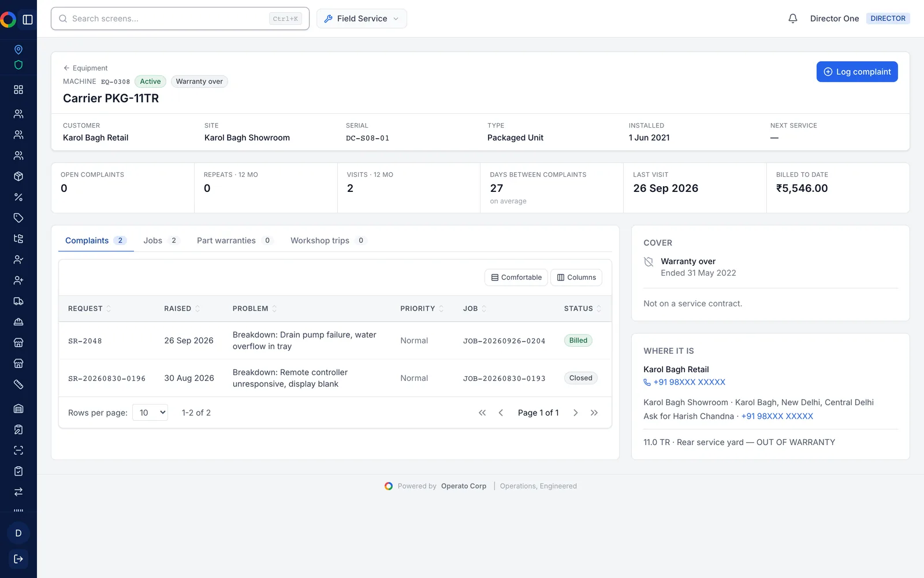
Task: Open the ruler icon in sidebar
Action: tap(18, 384)
